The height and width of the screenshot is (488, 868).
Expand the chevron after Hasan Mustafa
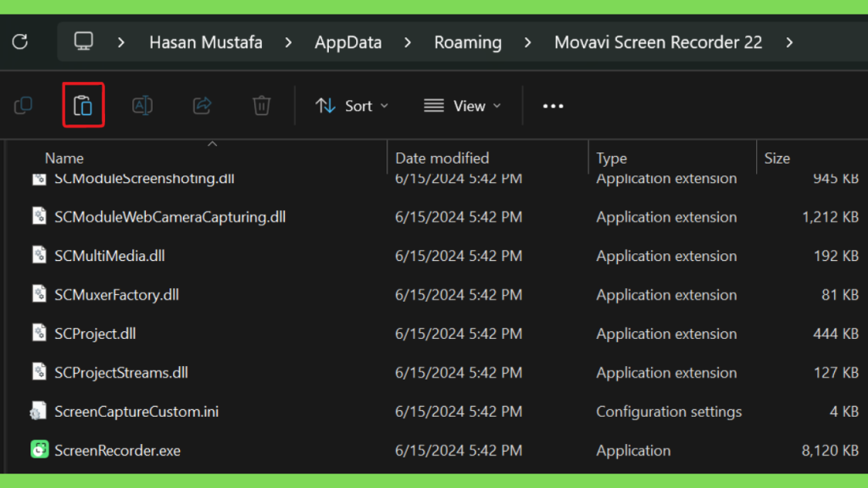click(288, 42)
